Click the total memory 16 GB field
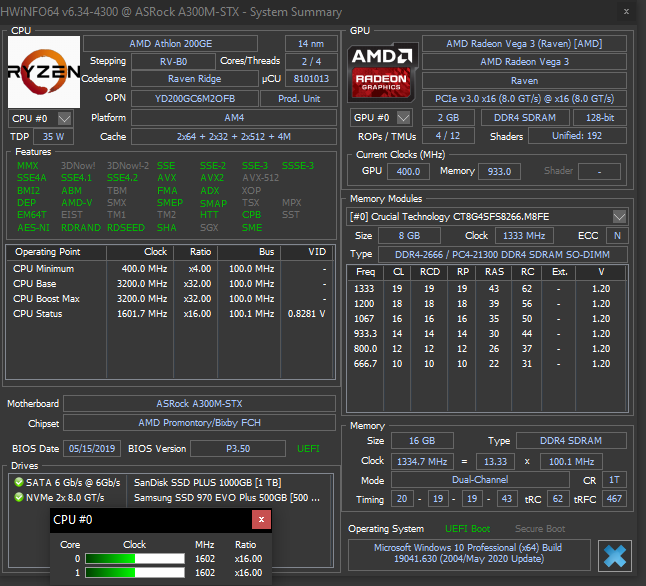This screenshot has width=646, height=586. pyautogui.click(x=422, y=441)
